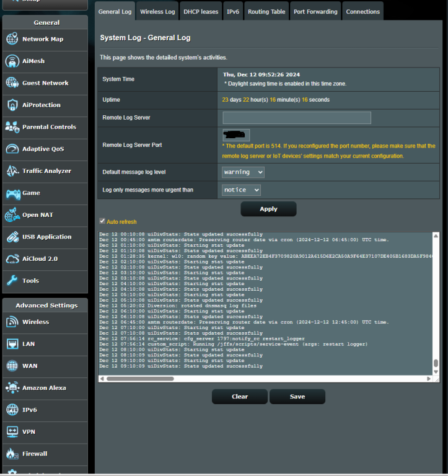Click the Apply button

coord(268,209)
